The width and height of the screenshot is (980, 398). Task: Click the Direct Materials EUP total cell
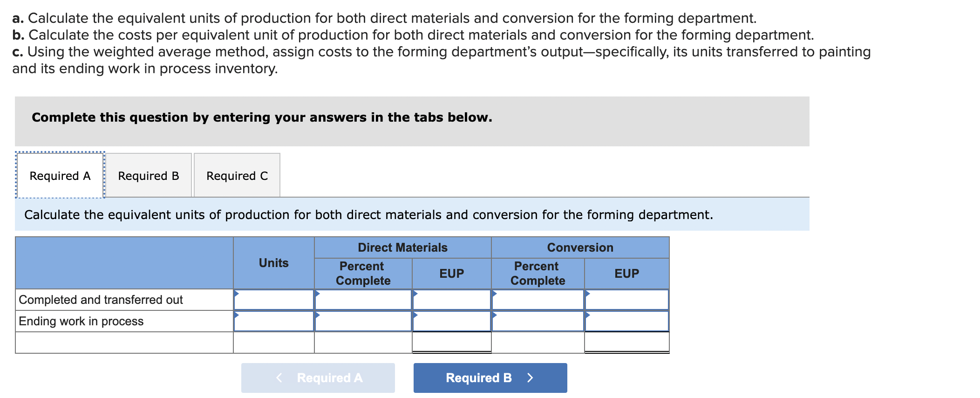tap(451, 342)
